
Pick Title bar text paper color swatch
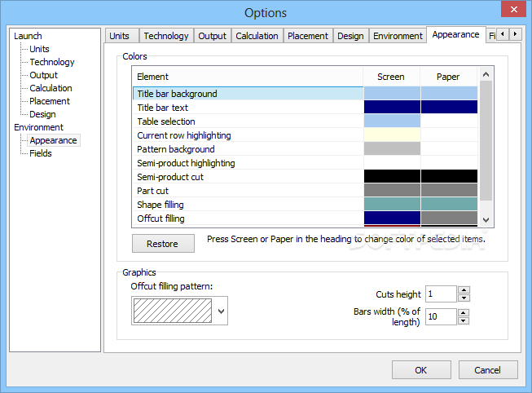coord(449,107)
